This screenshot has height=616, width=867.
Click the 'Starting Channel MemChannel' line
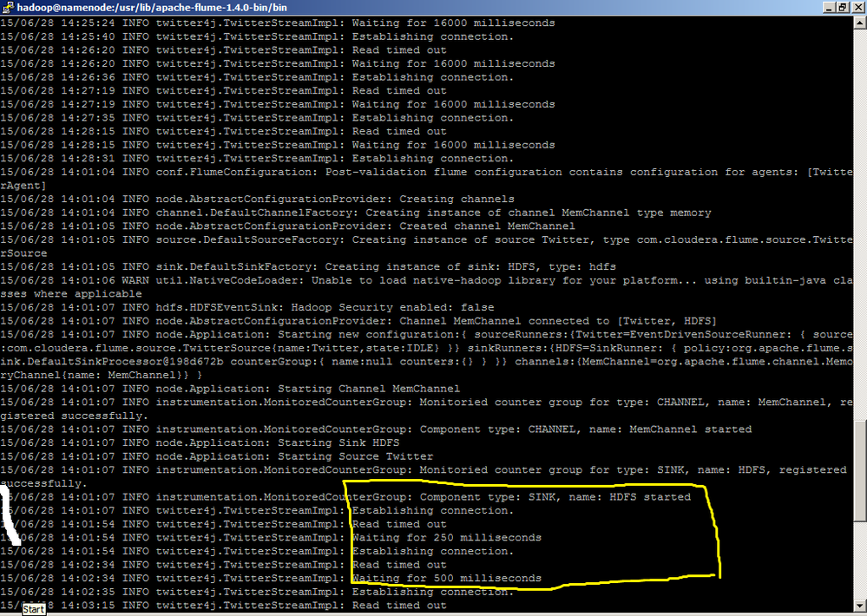[x=230, y=389]
